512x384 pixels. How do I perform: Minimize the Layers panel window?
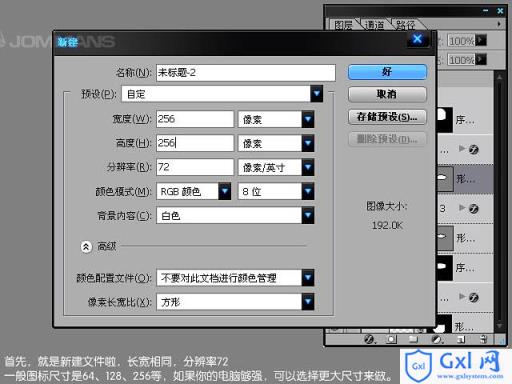[x=486, y=11]
